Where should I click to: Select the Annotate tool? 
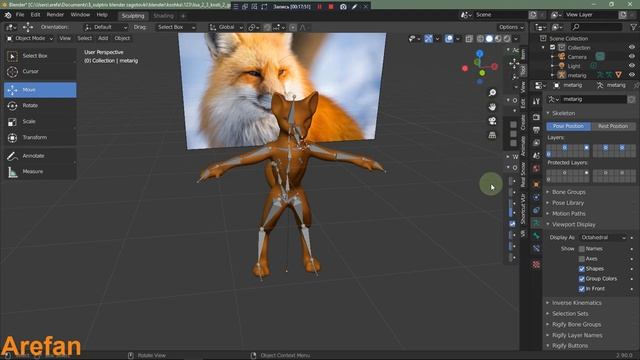tap(40, 156)
